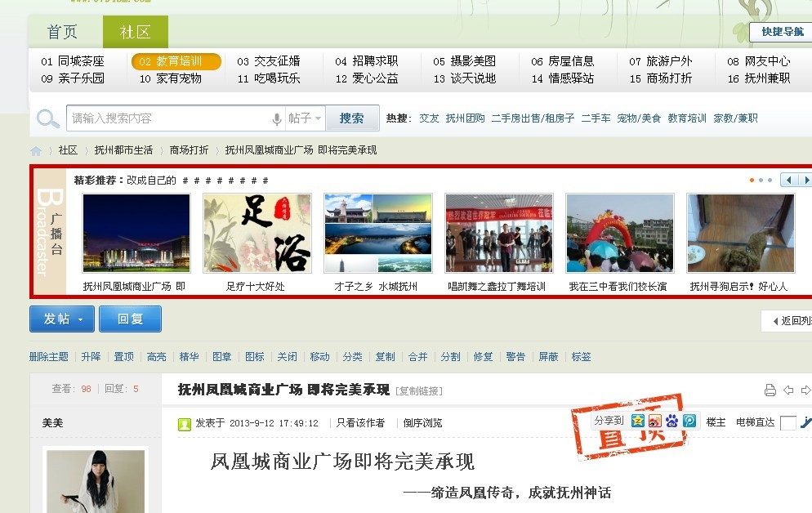The height and width of the screenshot is (513, 812).
Task: Share thread to QQ Zone star icon
Action: [637, 421]
